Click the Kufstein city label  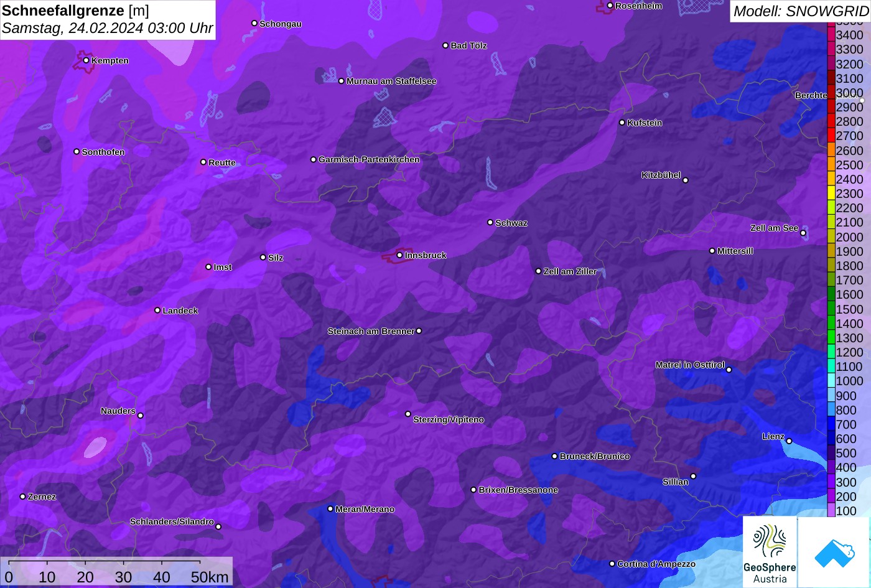tap(645, 123)
